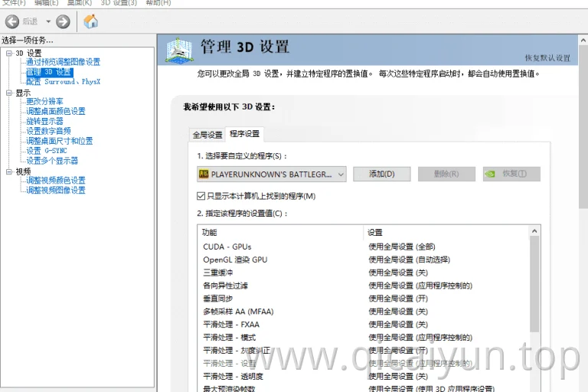This screenshot has width=588, height=392.
Task: Collapse the 视频 tree node
Action: tap(9, 171)
